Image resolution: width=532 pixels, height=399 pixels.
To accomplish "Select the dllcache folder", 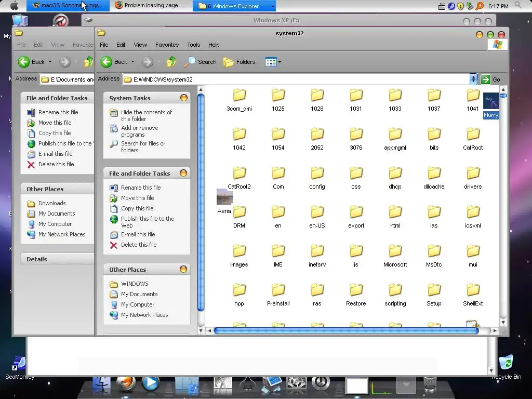I will click(434, 179).
